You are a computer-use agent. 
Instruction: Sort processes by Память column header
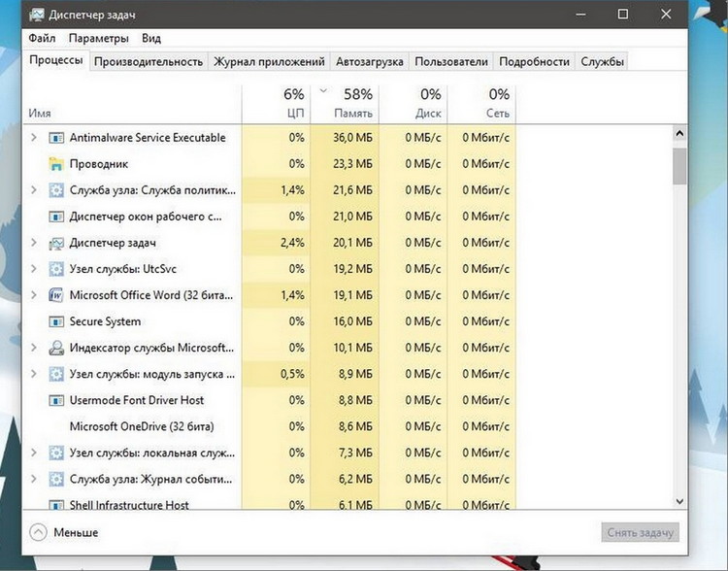pyautogui.click(x=345, y=104)
